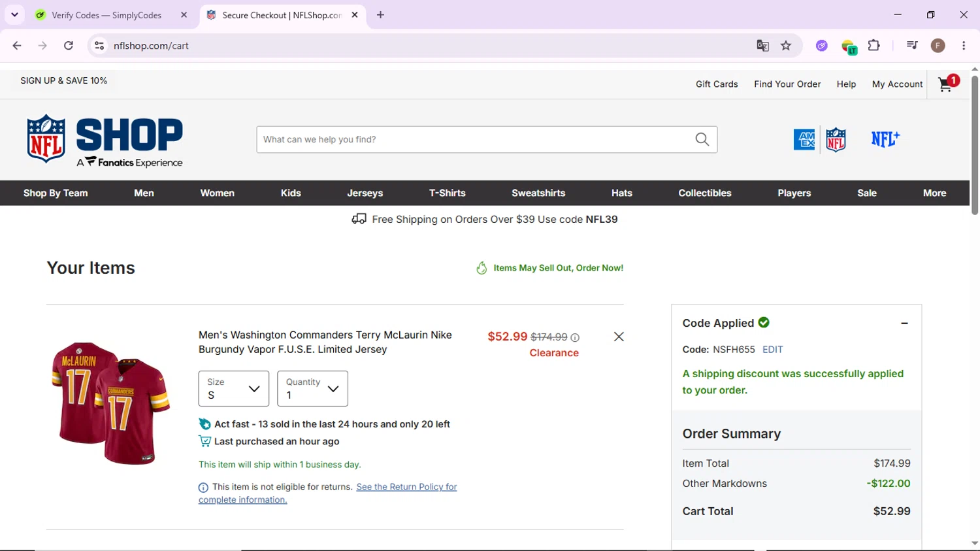This screenshot has width=980, height=551.
Task: Open the More menu
Action: point(935,193)
